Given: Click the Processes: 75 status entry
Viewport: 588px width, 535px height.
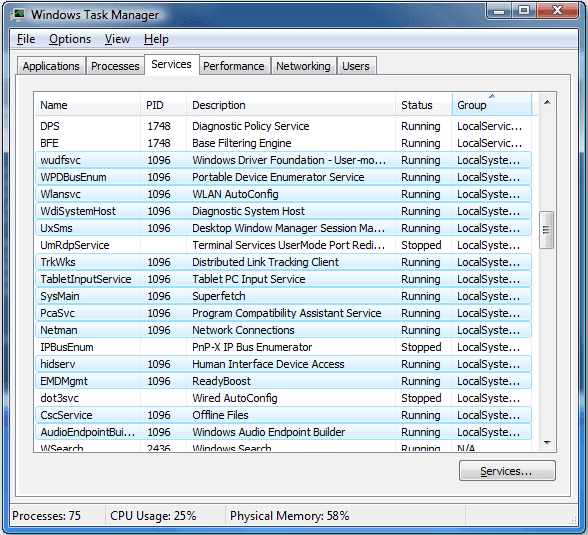Looking at the screenshot, I should point(46,516).
